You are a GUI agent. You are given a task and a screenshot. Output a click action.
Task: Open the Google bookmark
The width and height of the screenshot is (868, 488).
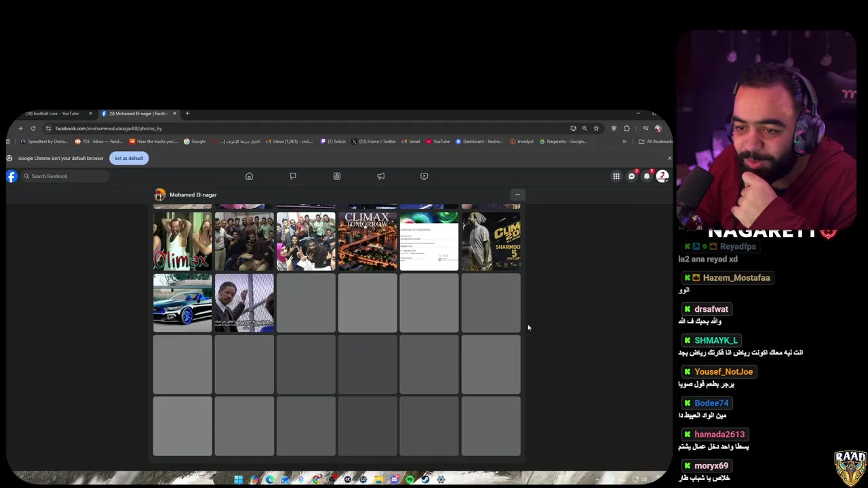195,142
